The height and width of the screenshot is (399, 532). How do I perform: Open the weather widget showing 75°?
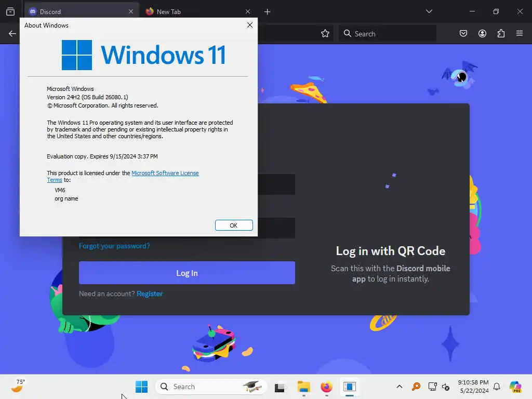tap(18, 386)
